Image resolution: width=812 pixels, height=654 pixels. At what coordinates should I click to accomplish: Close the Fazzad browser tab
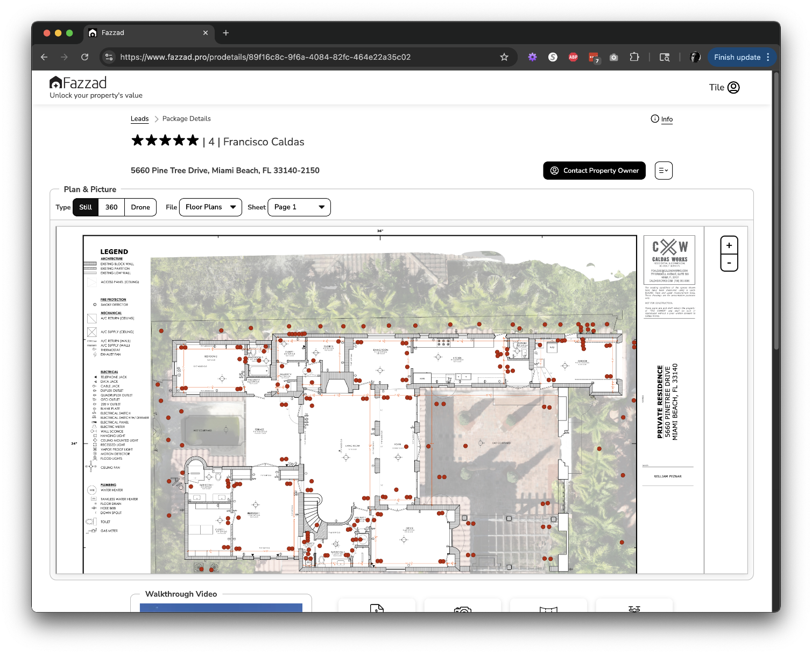pyautogui.click(x=206, y=33)
